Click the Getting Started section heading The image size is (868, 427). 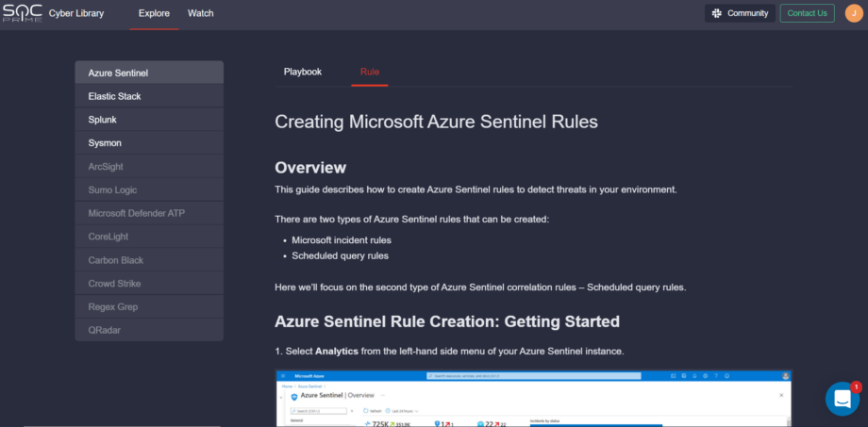click(447, 321)
